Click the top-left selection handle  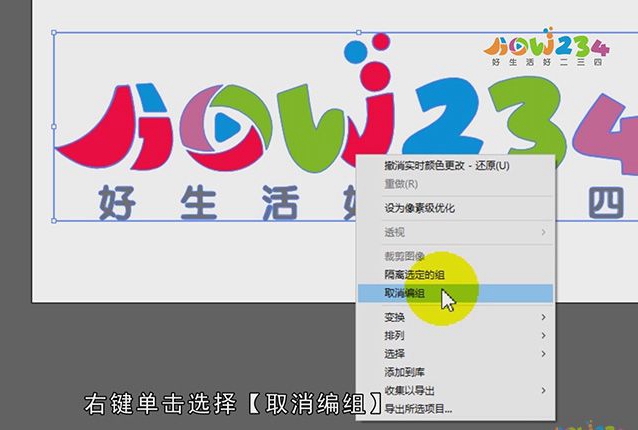54,32
